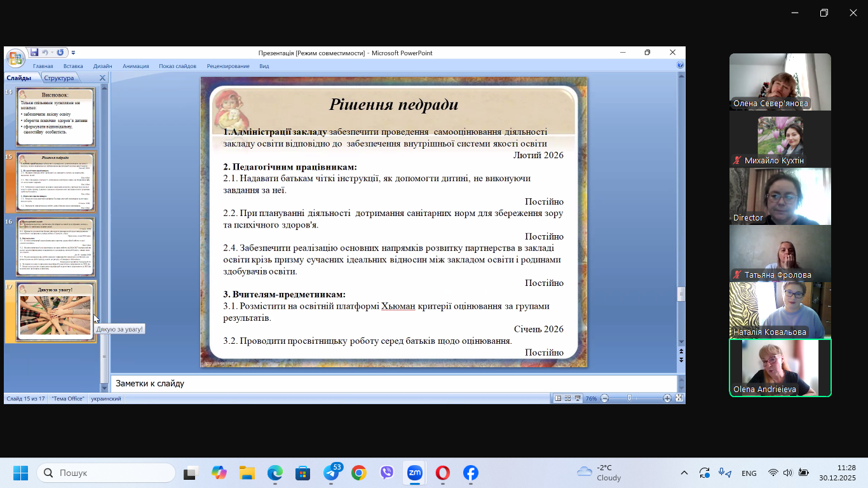Save the presentation via the floppy disk icon

pyautogui.click(x=34, y=53)
